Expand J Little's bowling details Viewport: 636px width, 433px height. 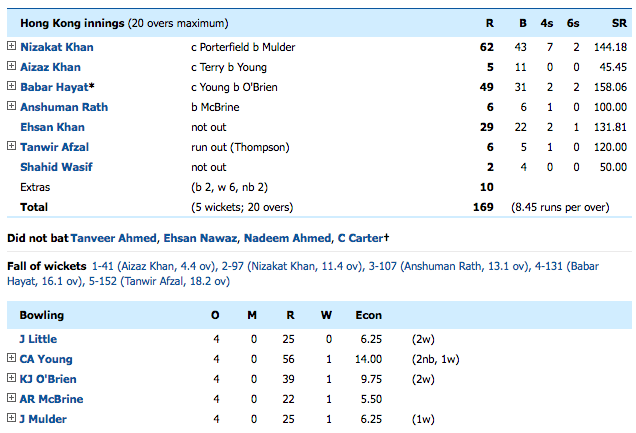(x=11, y=339)
